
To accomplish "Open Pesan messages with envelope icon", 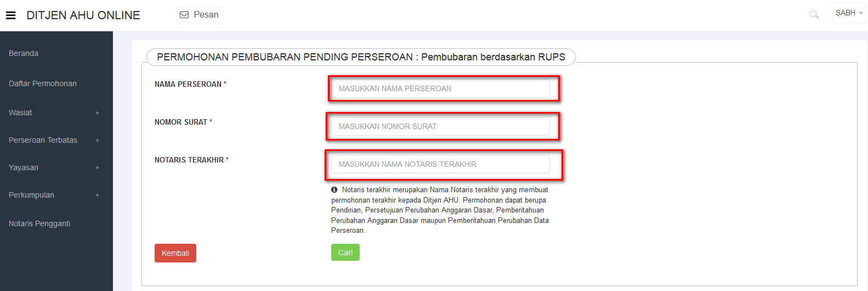I will (x=199, y=15).
